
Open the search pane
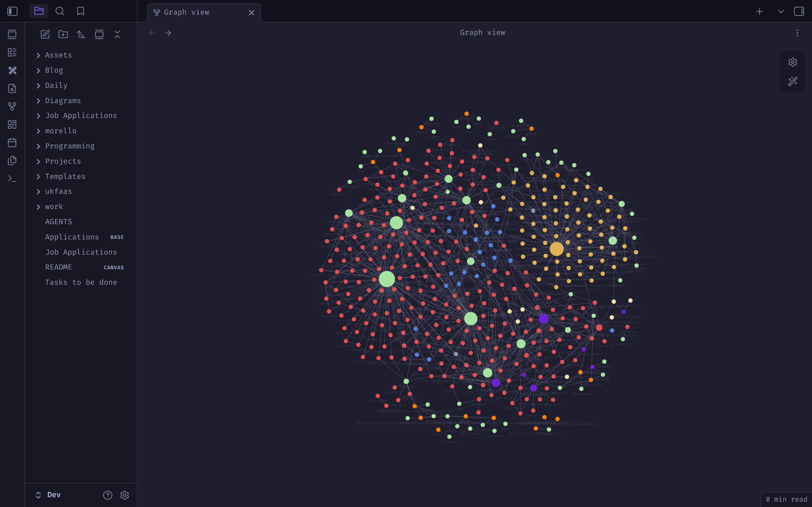pos(60,11)
